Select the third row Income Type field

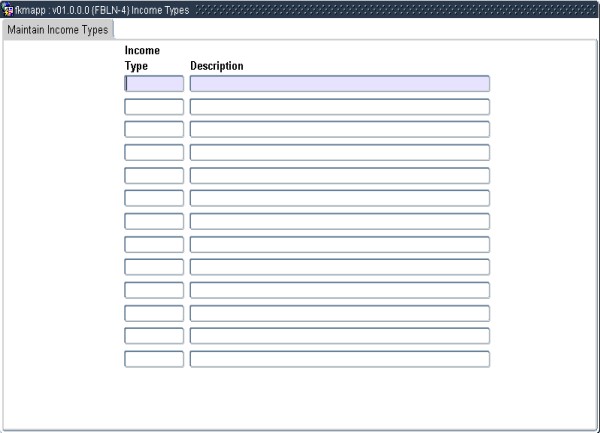coord(154,129)
